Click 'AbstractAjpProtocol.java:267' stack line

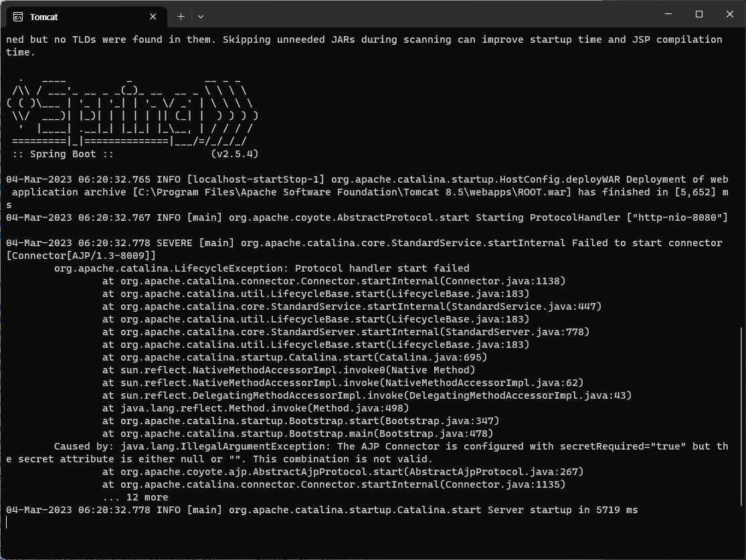click(x=343, y=472)
